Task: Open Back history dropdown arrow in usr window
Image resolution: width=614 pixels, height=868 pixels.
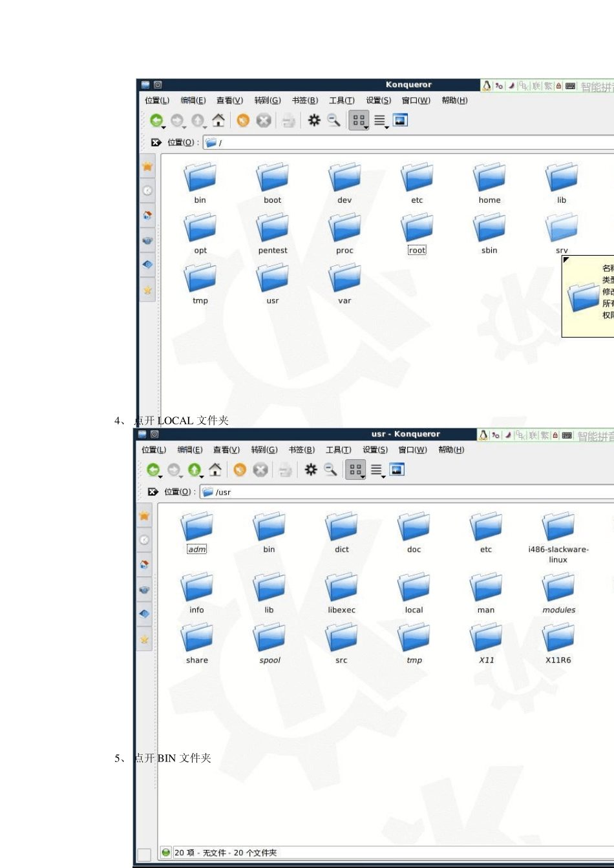Action: click(160, 477)
